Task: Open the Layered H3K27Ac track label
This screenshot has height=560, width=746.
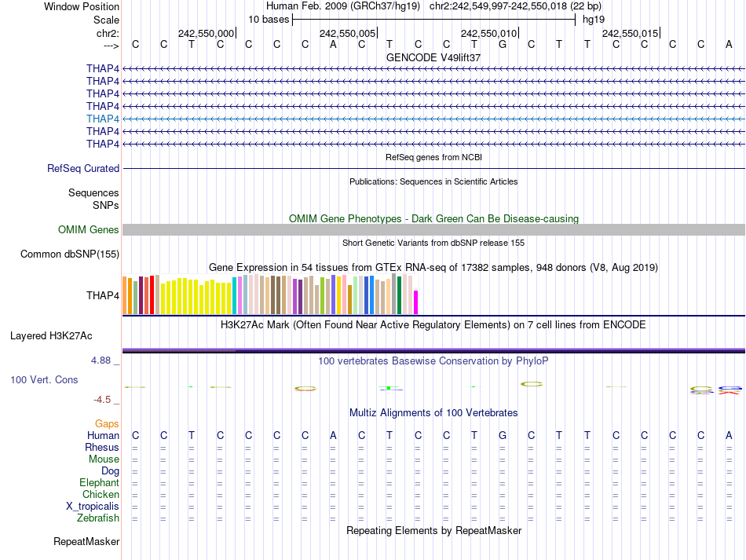Action: (51, 335)
